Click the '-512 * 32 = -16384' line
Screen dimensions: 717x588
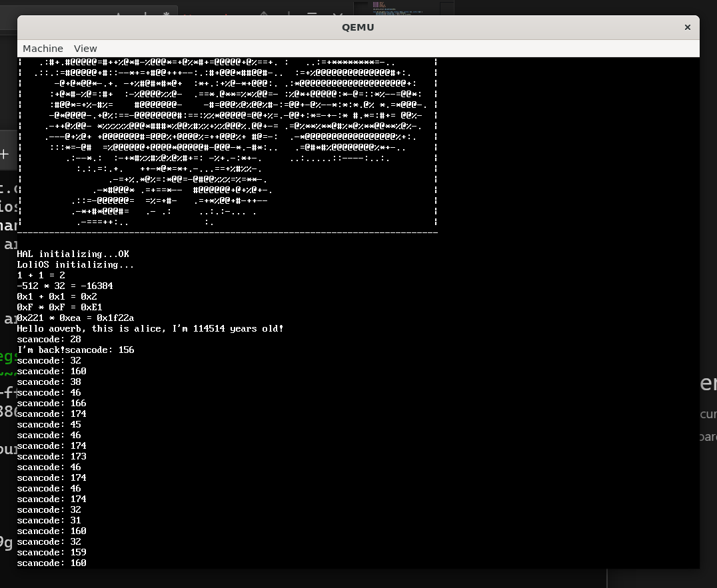tap(65, 286)
